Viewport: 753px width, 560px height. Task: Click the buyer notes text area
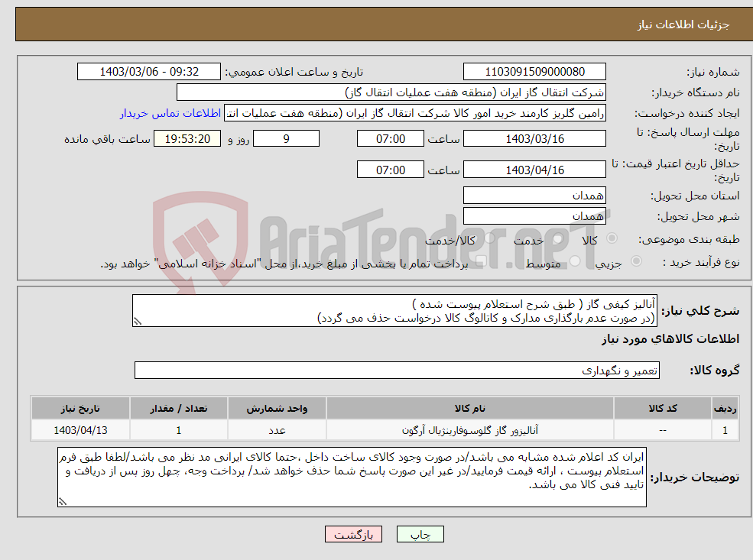click(352, 477)
